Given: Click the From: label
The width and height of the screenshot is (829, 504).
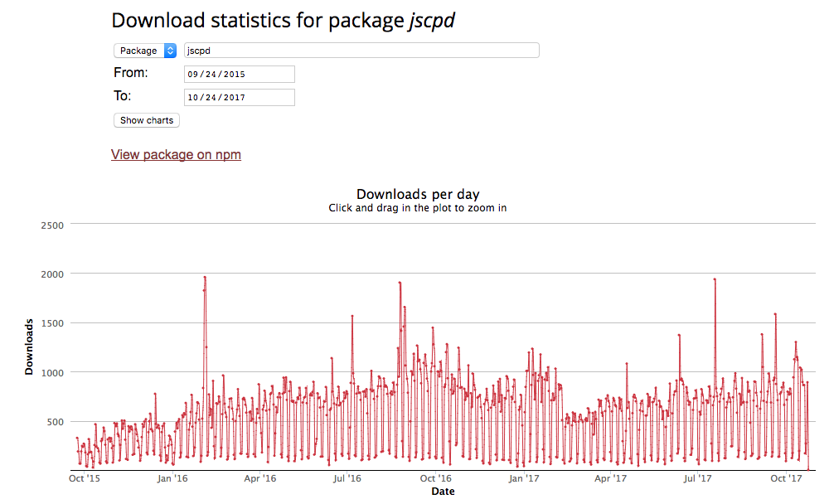Looking at the screenshot, I should 131,73.
